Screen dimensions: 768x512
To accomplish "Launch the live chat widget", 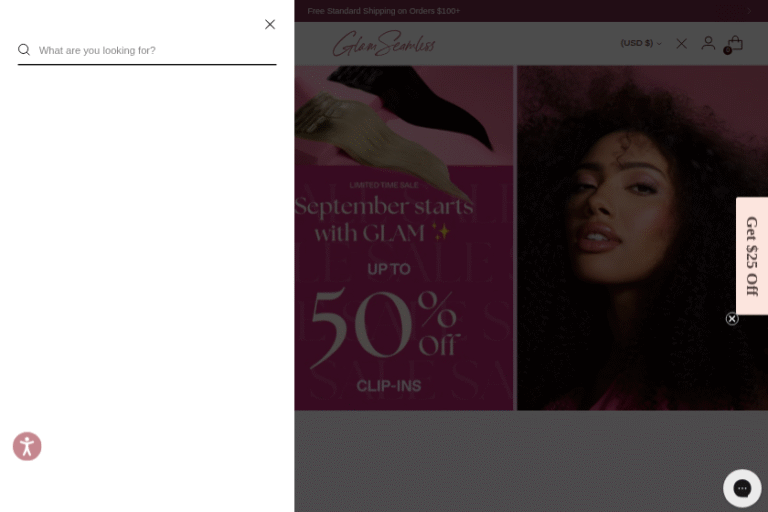I will tap(742, 488).
